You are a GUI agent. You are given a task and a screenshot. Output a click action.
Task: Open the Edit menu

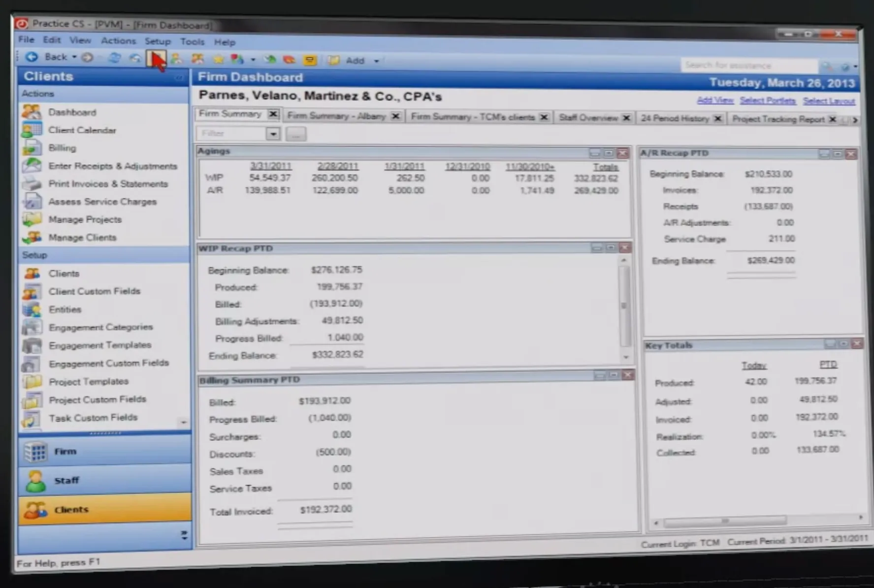pyautogui.click(x=51, y=40)
